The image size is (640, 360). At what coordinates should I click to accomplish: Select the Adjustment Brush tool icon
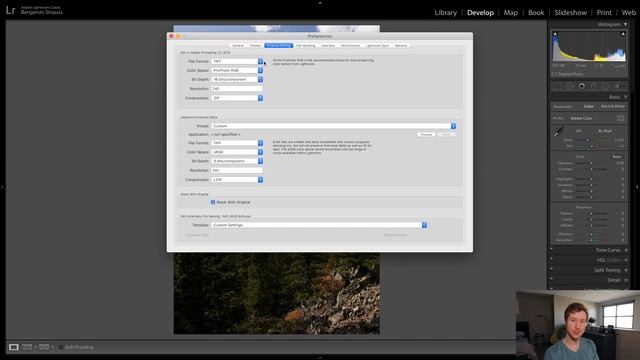coord(620,86)
